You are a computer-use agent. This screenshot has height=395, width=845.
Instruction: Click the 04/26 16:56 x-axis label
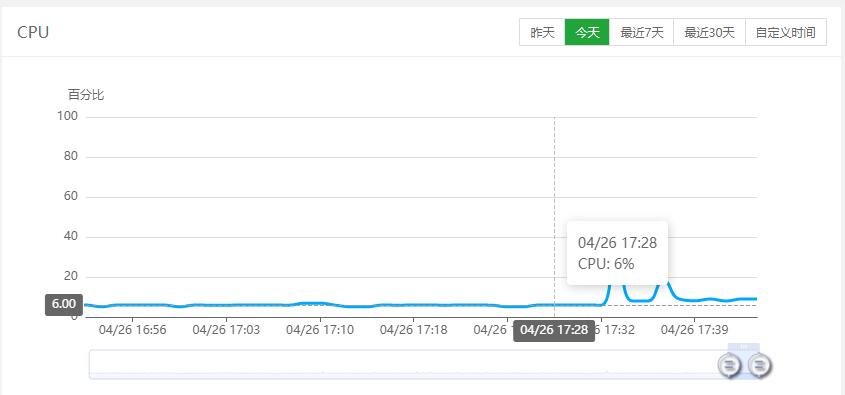point(133,329)
